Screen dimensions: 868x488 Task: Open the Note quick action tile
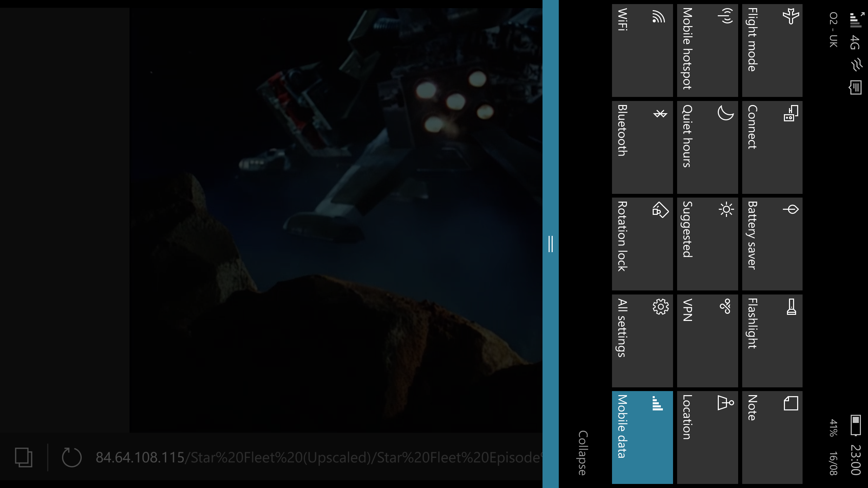pyautogui.click(x=772, y=438)
